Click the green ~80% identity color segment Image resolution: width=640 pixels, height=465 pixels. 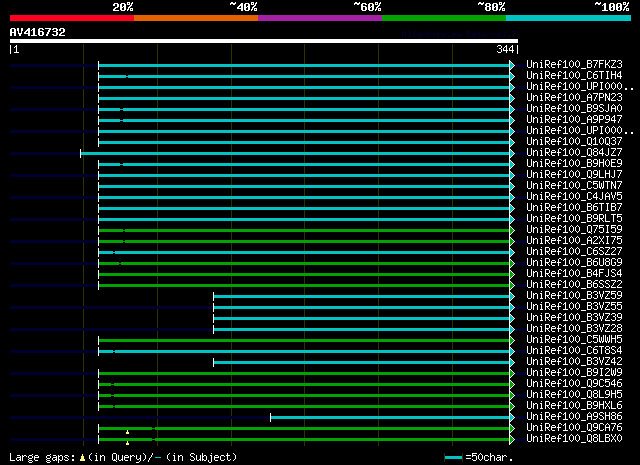point(444,18)
